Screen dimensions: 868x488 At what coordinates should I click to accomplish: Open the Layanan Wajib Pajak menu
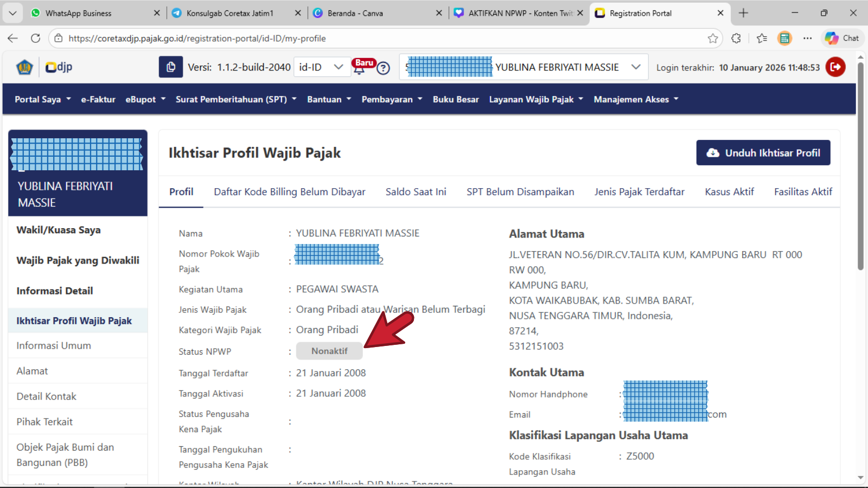tap(535, 99)
